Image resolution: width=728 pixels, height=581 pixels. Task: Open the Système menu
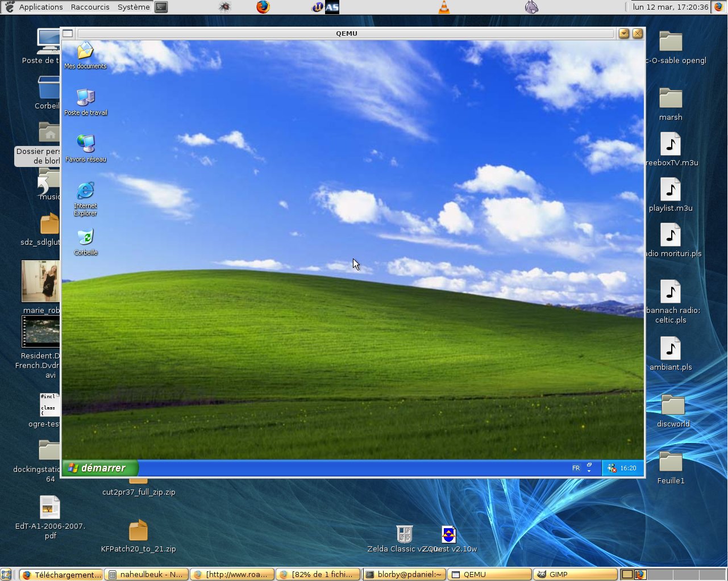point(134,7)
